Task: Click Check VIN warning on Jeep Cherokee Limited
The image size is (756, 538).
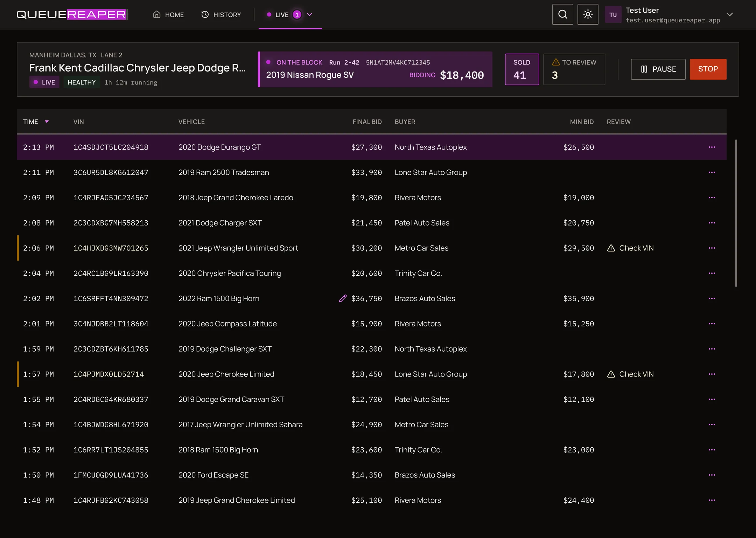Action: (630, 374)
